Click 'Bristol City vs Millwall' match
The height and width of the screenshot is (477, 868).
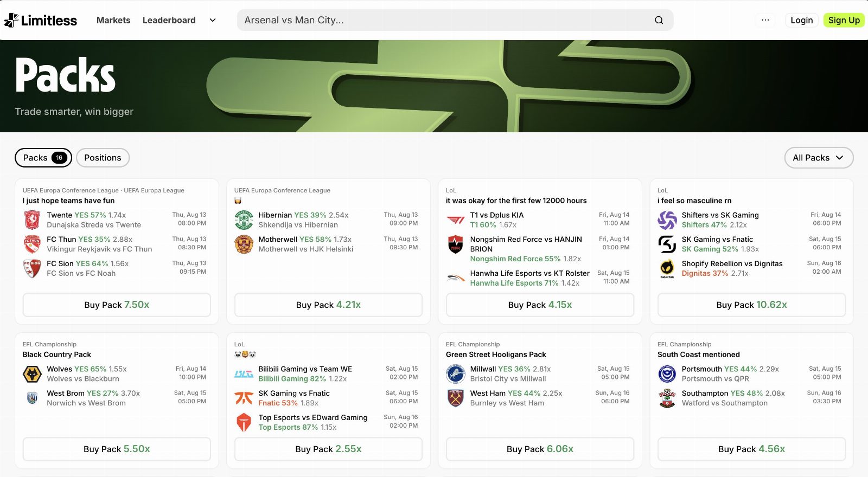508,379
